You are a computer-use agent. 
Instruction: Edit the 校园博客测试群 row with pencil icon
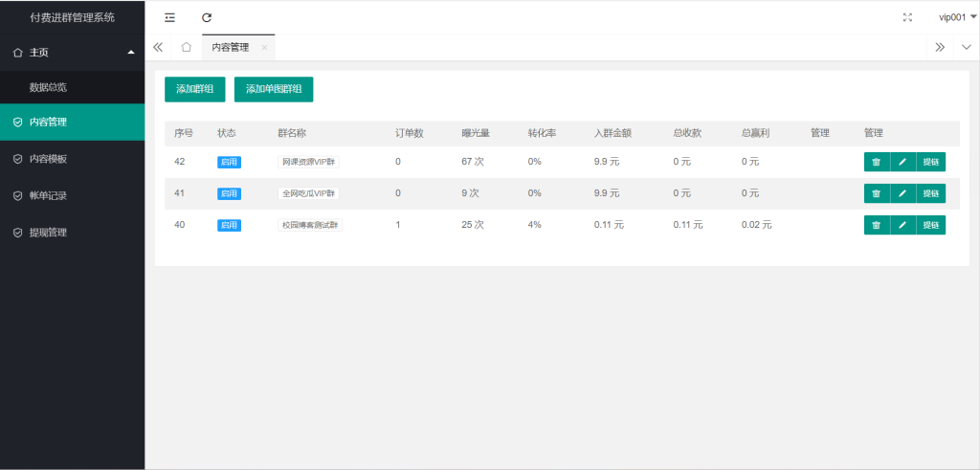pos(902,225)
